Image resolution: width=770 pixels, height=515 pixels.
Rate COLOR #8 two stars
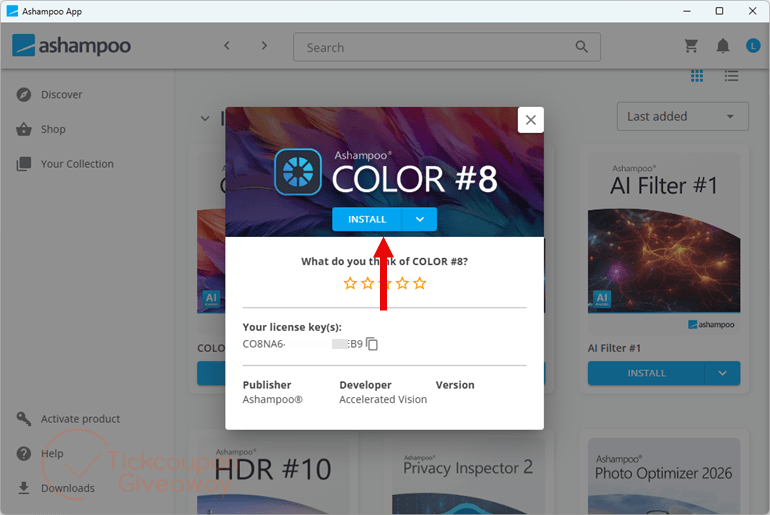tap(367, 283)
